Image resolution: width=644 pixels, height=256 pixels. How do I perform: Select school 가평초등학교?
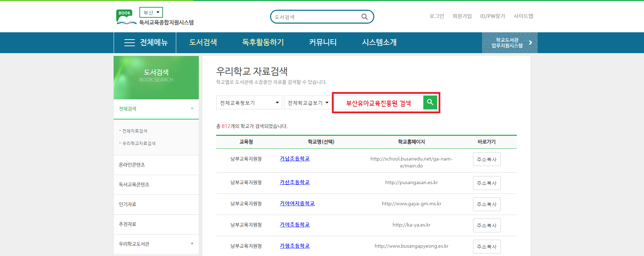point(295,246)
